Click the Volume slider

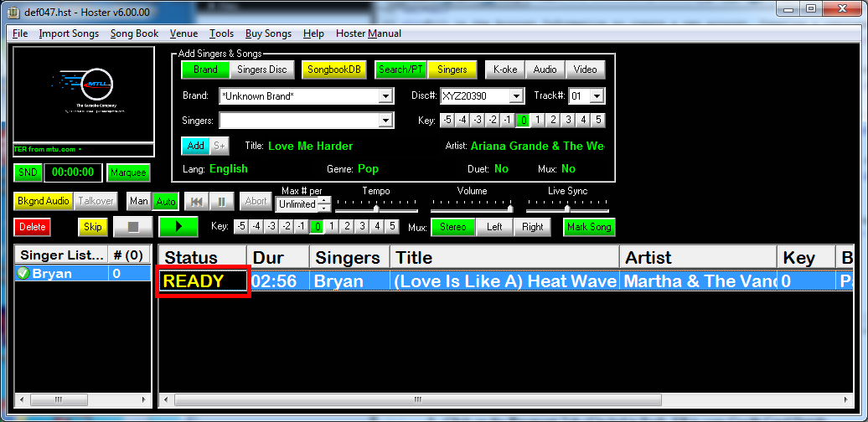[x=472, y=208]
